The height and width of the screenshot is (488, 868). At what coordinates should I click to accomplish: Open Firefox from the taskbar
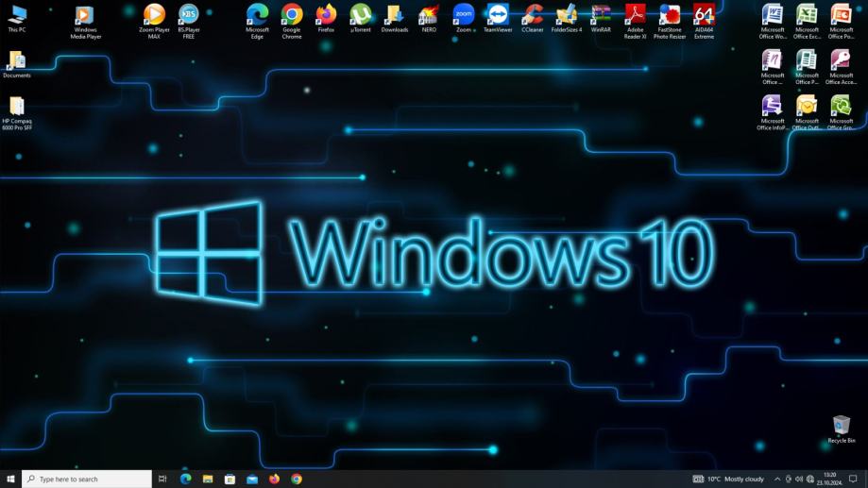tap(274, 480)
